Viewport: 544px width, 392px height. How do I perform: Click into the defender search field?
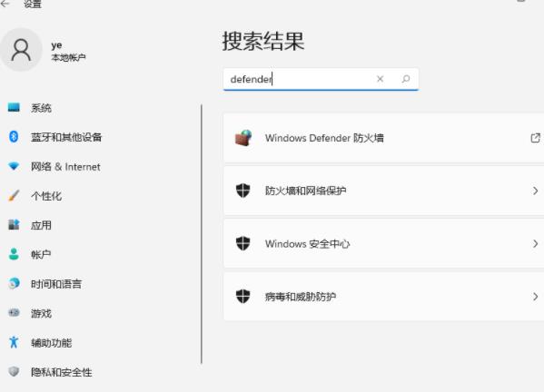[x=321, y=79]
